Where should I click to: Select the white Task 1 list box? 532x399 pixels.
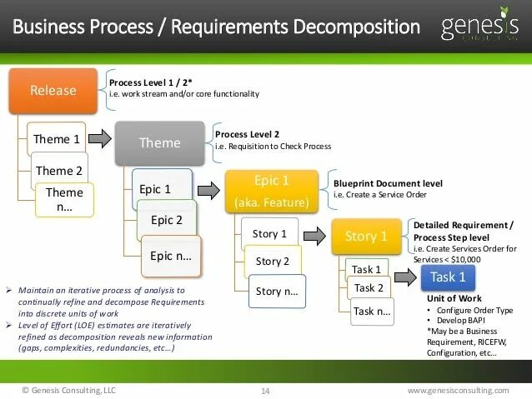click(x=366, y=269)
